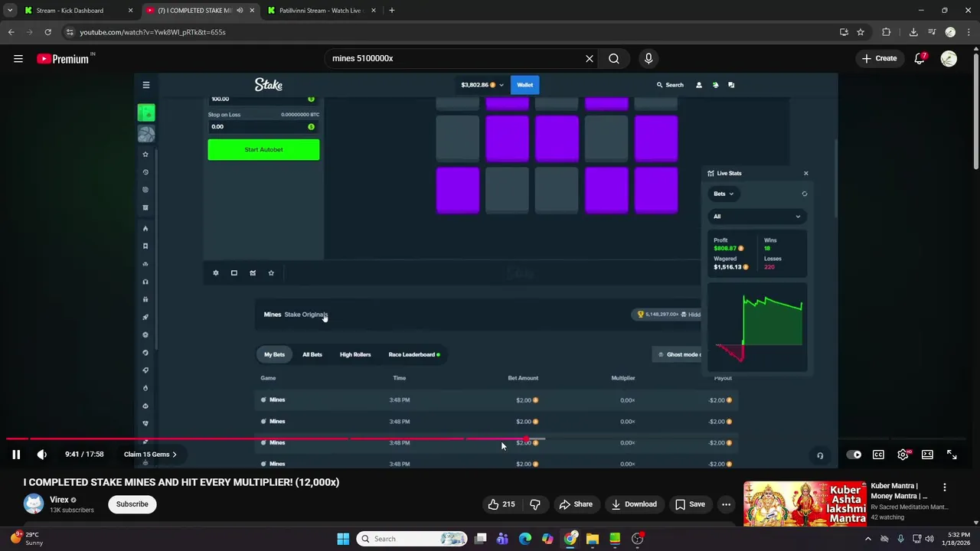
Task: Expand the All filter in Live Stats
Action: [x=756, y=217]
